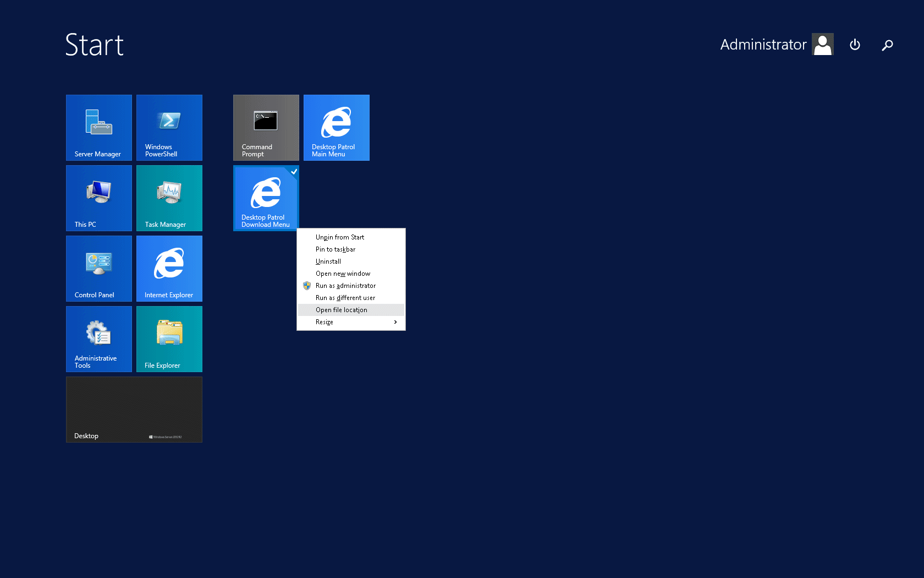Click the power options icon

click(855, 45)
